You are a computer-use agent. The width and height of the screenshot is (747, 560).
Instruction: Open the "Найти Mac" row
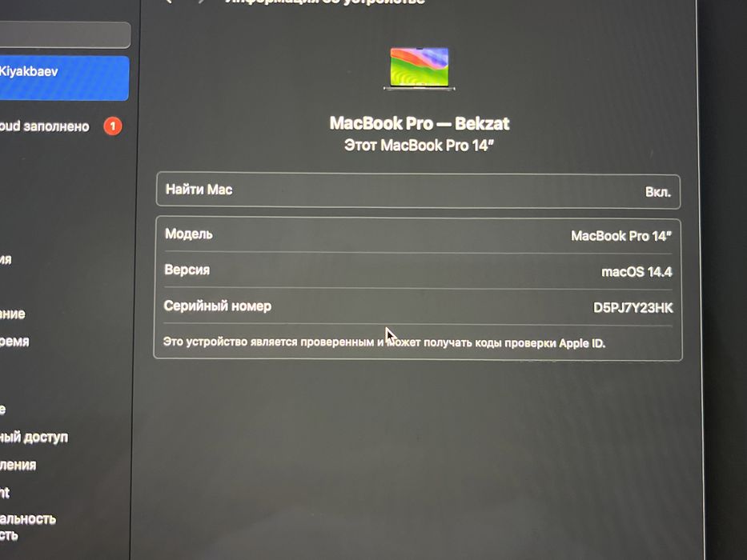coord(418,190)
